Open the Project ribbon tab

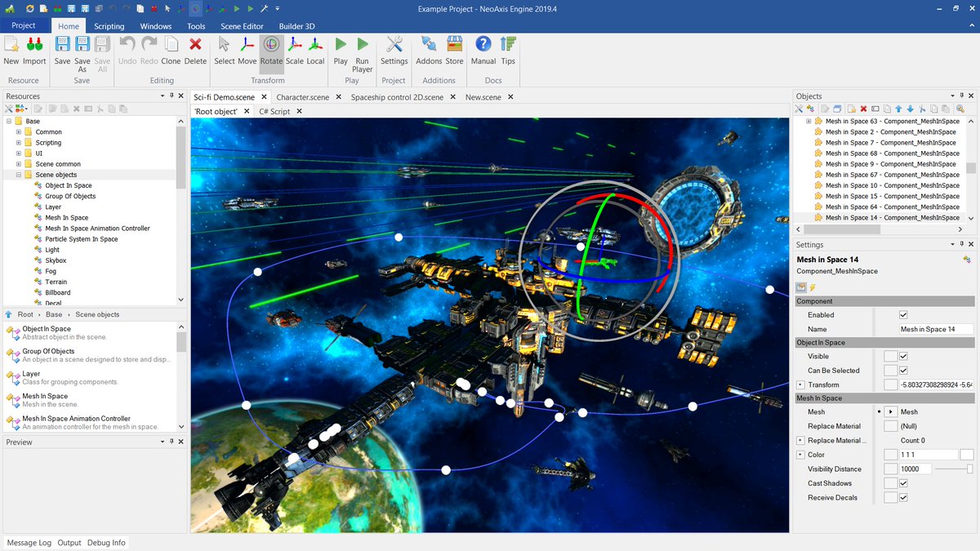pyautogui.click(x=24, y=25)
